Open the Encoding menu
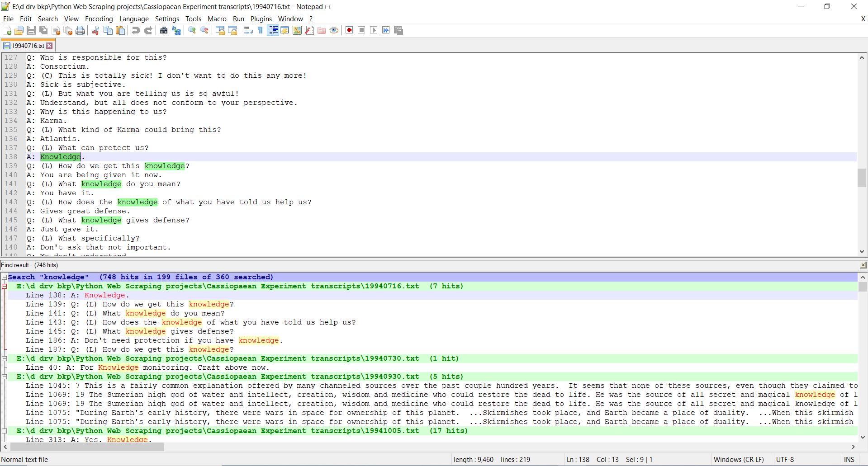The height and width of the screenshot is (466, 868). click(x=99, y=19)
